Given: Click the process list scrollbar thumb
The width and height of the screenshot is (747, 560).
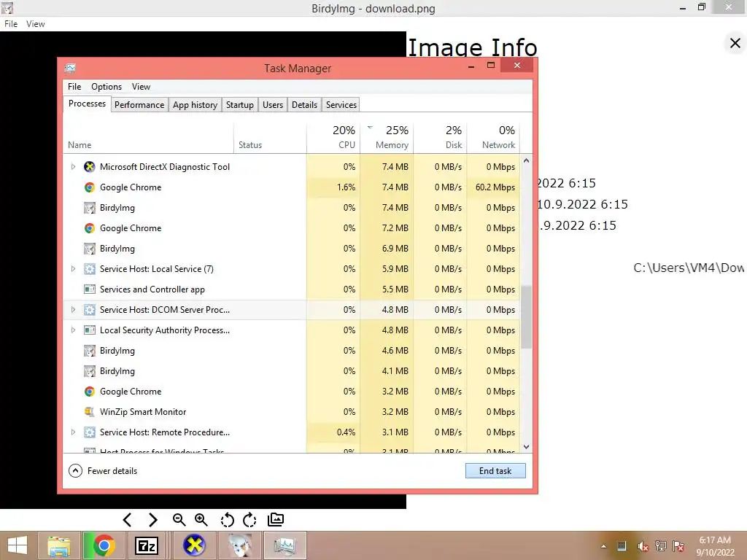Looking at the screenshot, I should 526,316.
